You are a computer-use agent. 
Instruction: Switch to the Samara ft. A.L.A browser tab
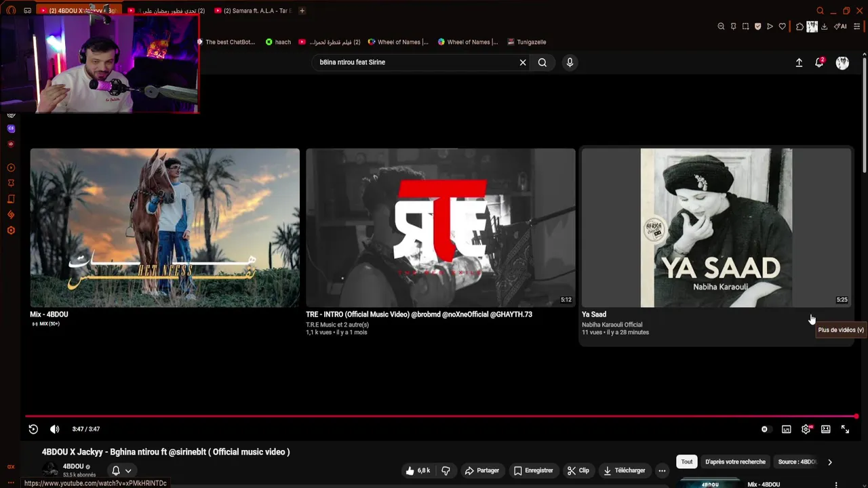pos(253,11)
